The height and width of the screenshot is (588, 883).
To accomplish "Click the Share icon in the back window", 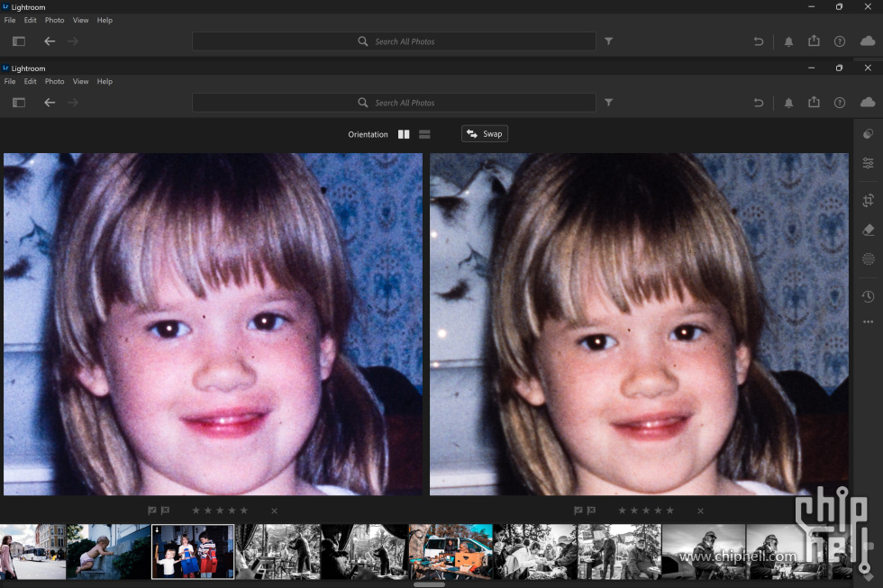I will click(x=814, y=41).
